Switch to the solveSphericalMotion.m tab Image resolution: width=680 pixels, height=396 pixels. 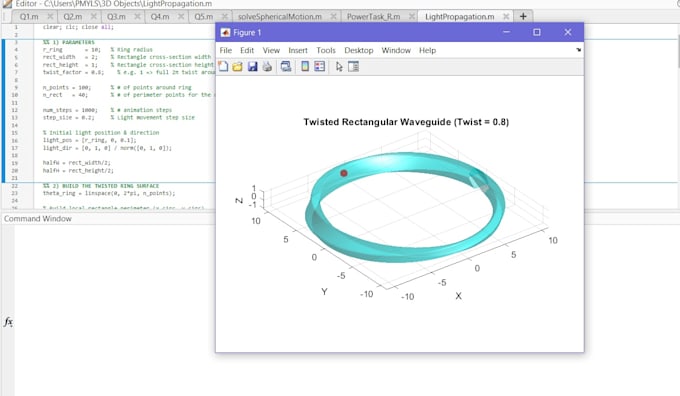[280, 16]
